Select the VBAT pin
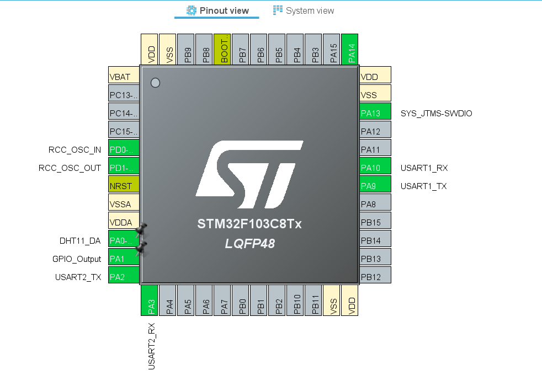Viewport: 542px width, 392px height. pyautogui.click(x=124, y=75)
